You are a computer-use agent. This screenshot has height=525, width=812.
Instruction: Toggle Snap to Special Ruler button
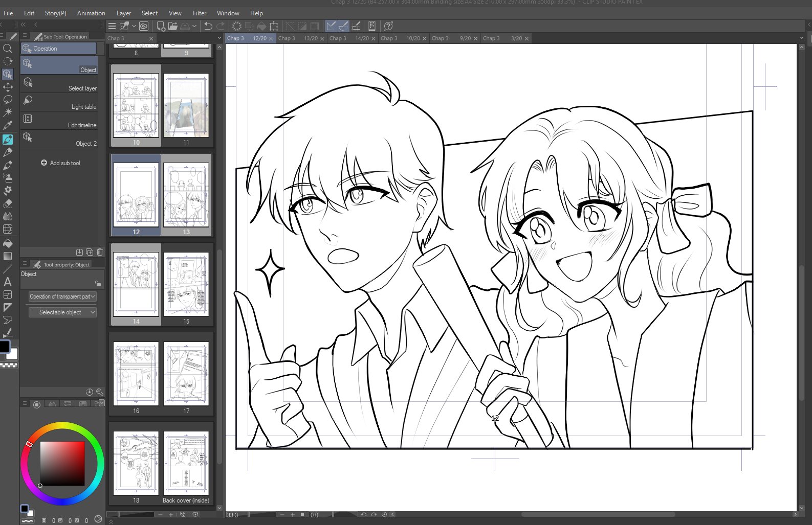pos(343,26)
